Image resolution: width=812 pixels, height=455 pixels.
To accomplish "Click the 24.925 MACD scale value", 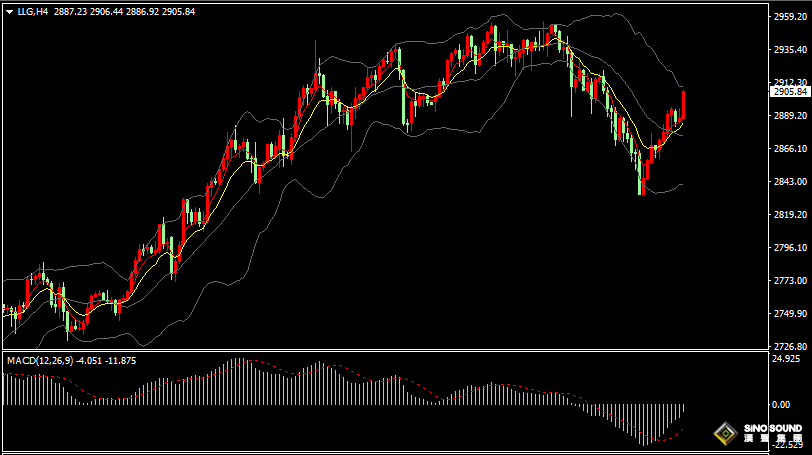I will pos(786,358).
